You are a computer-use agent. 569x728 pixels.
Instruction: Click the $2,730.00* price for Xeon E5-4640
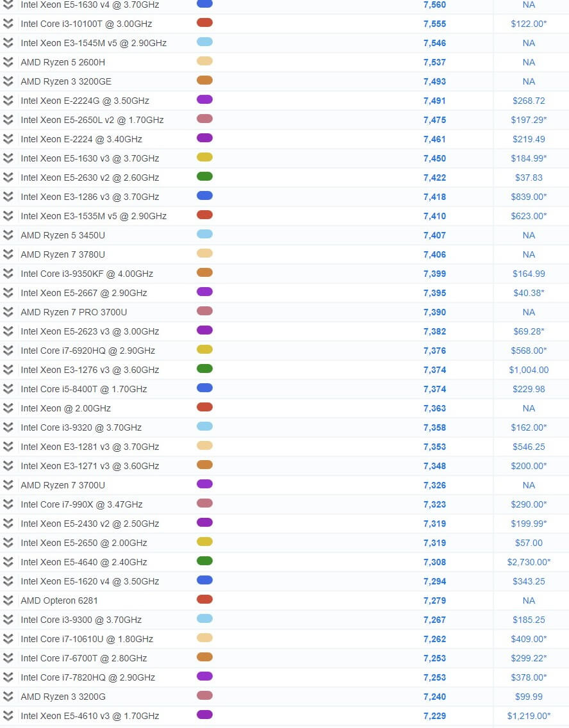tap(529, 562)
